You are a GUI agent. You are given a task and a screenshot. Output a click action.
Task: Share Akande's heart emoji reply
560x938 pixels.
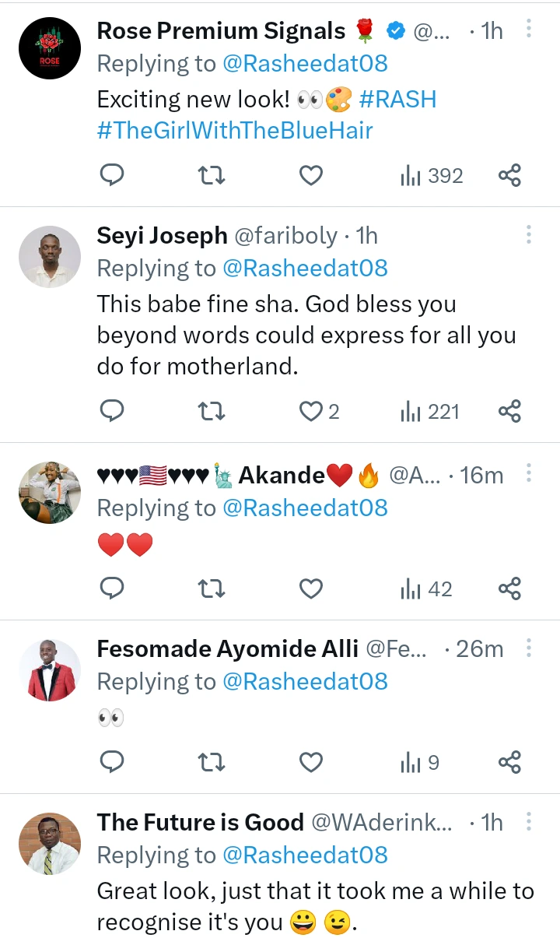[x=509, y=589]
